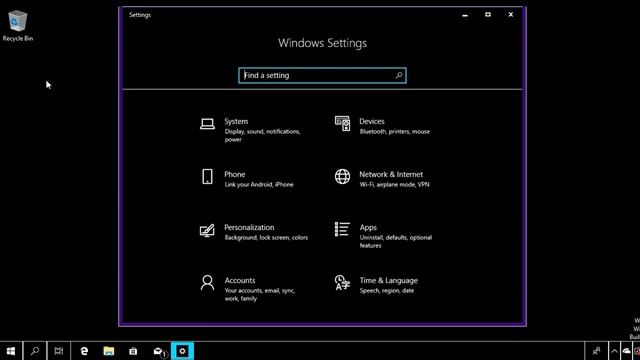Open the System settings laptop icon
This screenshot has height=360, width=640.
click(x=207, y=123)
